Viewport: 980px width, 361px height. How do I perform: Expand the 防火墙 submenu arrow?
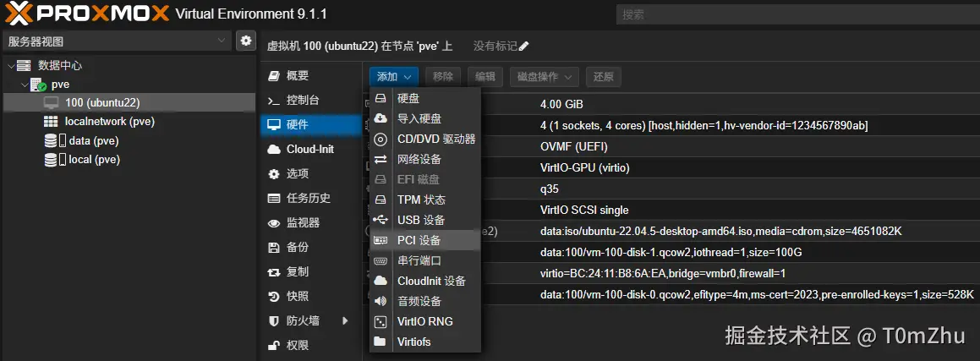coord(346,321)
